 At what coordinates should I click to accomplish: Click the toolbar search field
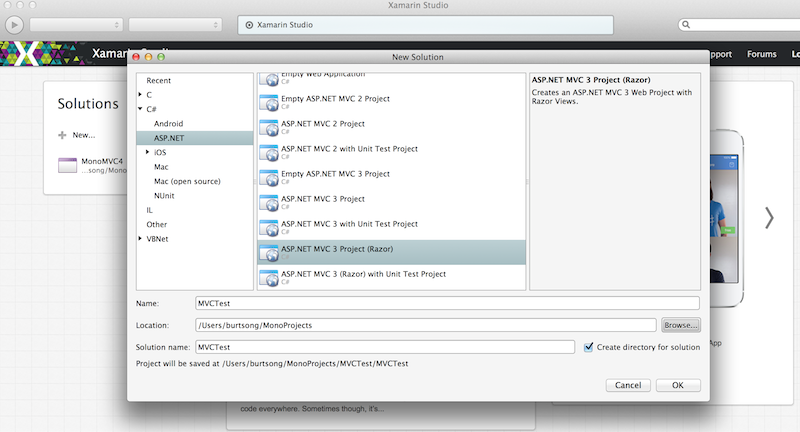tap(740, 24)
